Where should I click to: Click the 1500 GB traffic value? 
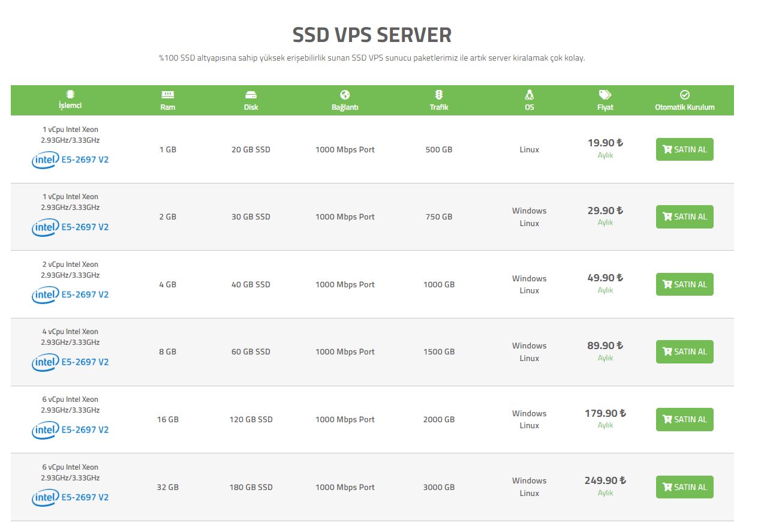tap(439, 351)
